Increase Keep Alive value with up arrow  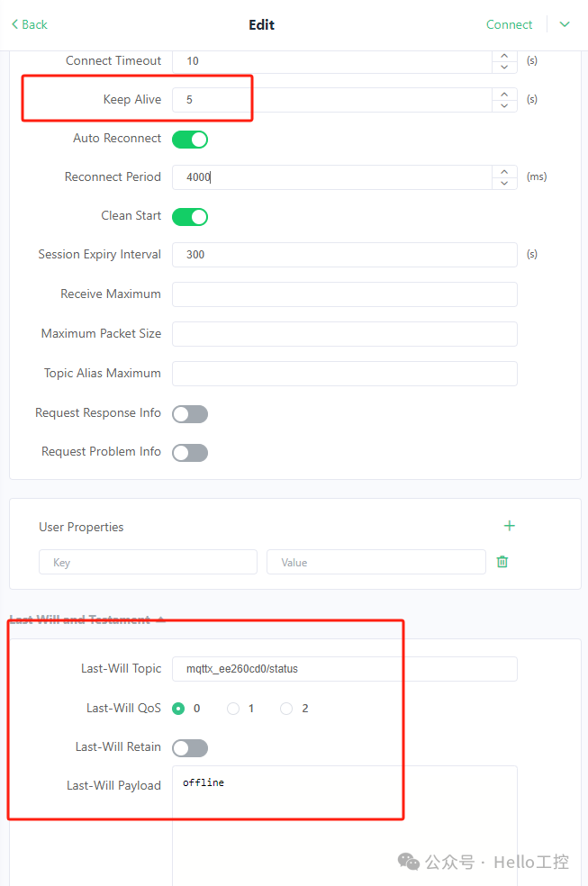(x=504, y=94)
